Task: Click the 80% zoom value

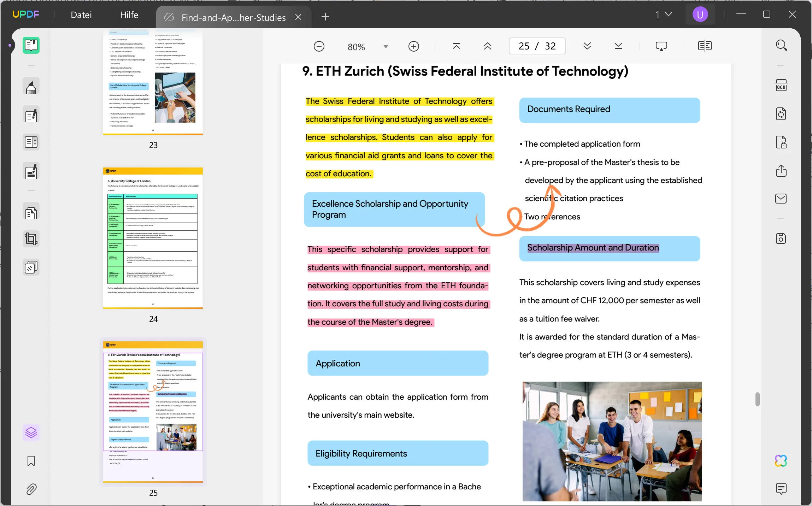Action: coord(356,47)
